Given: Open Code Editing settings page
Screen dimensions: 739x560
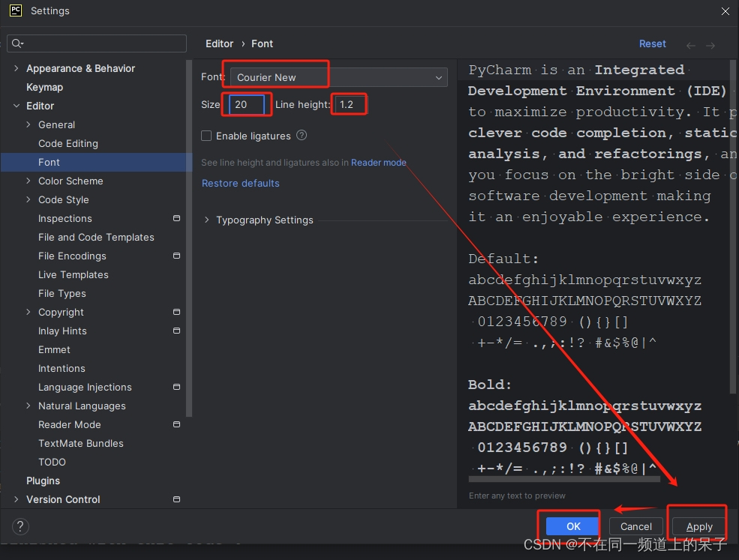Looking at the screenshot, I should [68, 144].
